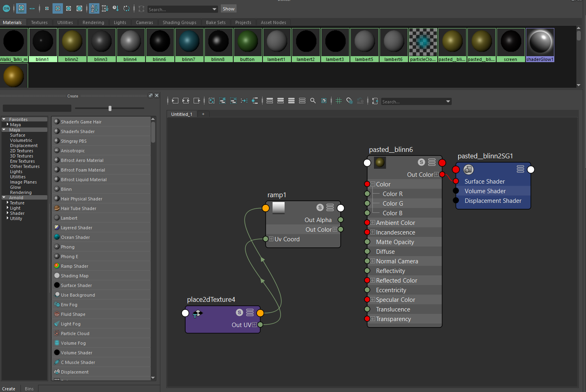
Task: Toggle snap to grid in node editor
Action: click(350, 101)
